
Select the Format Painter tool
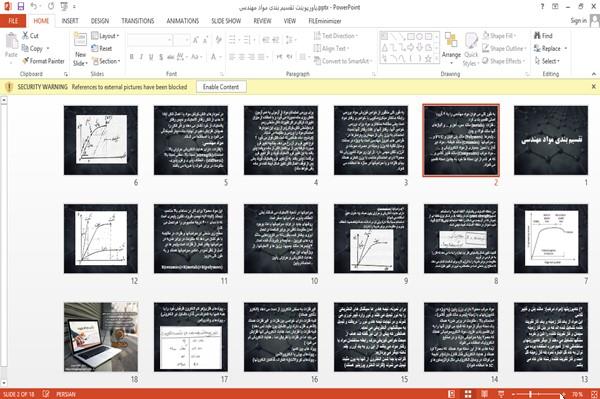click(x=43, y=61)
